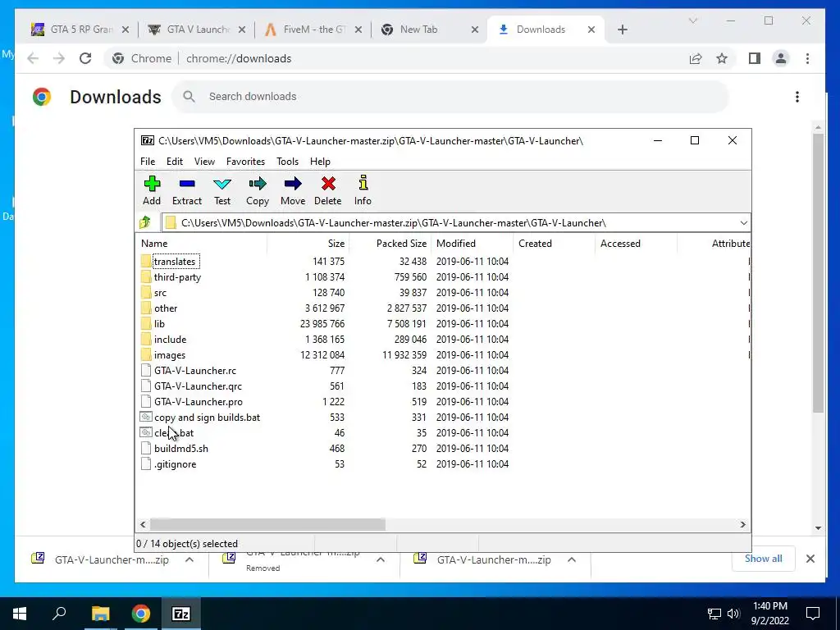This screenshot has height=630, width=840.
Task: Switch to the GTA V Launcher tab
Action: [x=198, y=30]
